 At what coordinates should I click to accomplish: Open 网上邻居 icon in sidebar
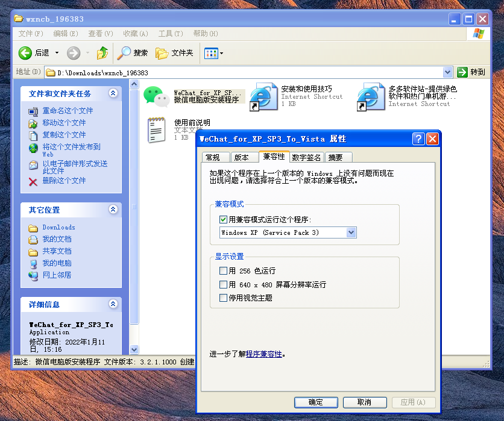(x=33, y=276)
